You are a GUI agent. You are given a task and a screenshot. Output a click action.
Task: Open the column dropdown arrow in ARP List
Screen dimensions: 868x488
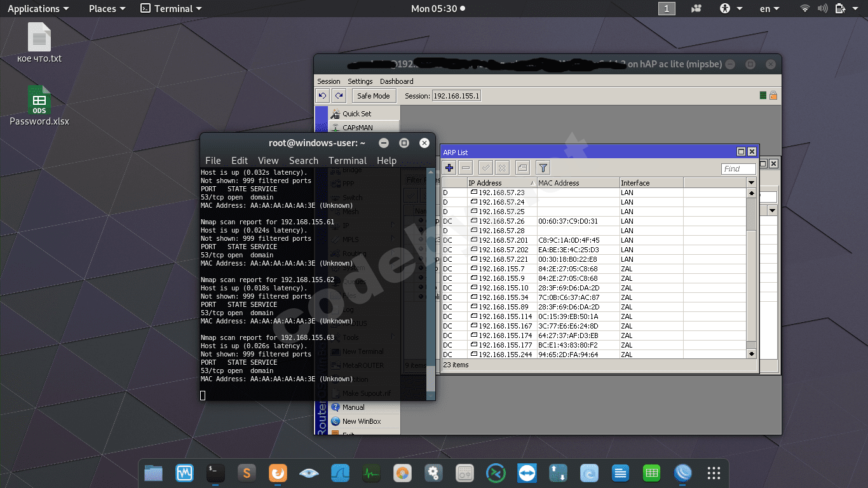(x=751, y=183)
